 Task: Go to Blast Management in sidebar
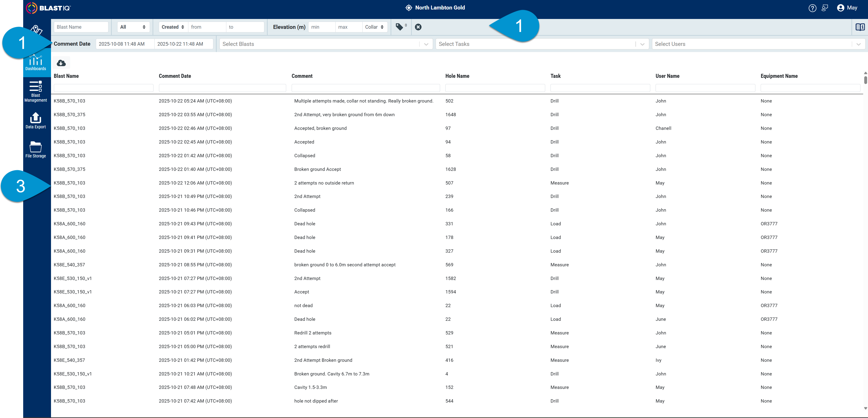tap(36, 91)
